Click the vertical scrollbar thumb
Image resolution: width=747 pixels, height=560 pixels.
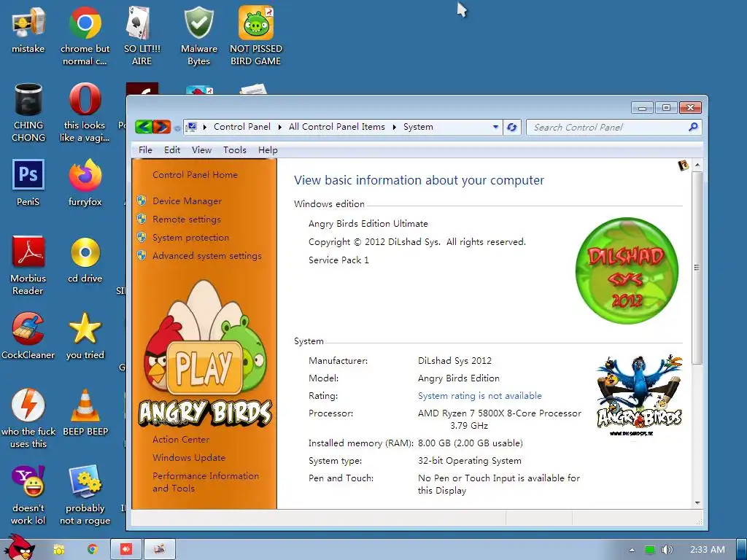pyautogui.click(x=697, y=268)
